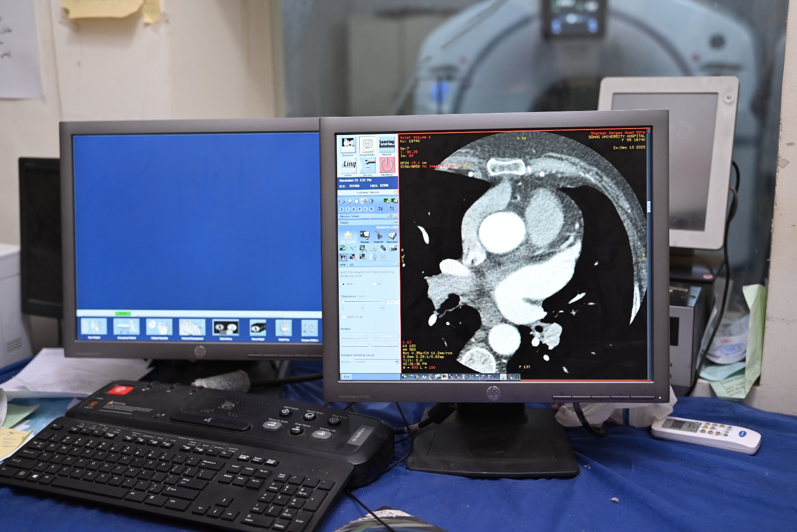Enable the Apply to all checkbox
The image size is (797, 532).
click(344, 317)
